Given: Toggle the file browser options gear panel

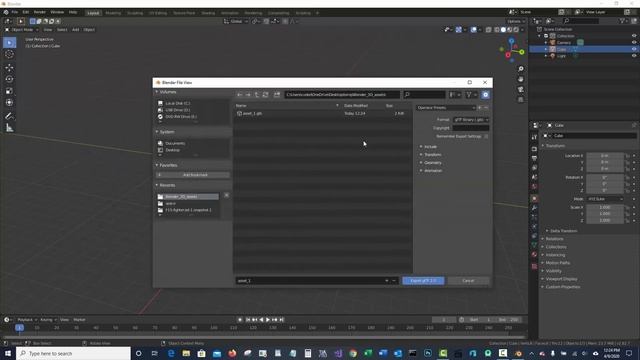Looking at the screenshot, I should [x=485, y=95].
